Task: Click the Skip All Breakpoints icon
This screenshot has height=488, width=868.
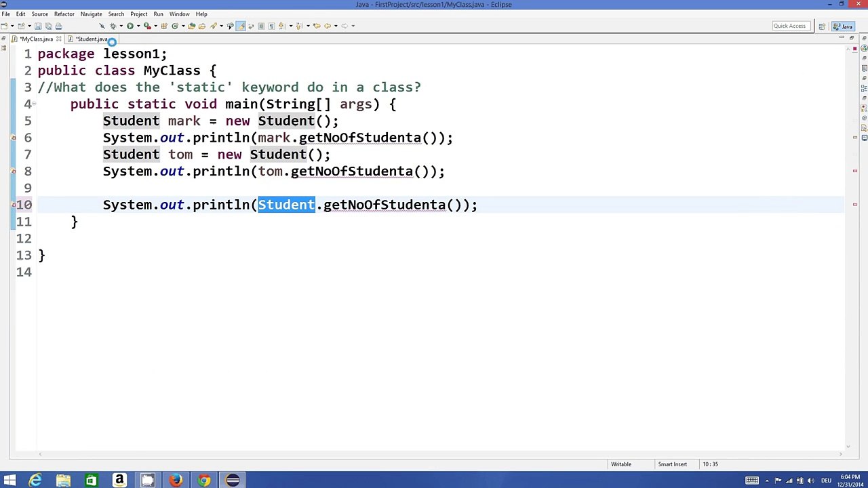Action: point(102,26)
